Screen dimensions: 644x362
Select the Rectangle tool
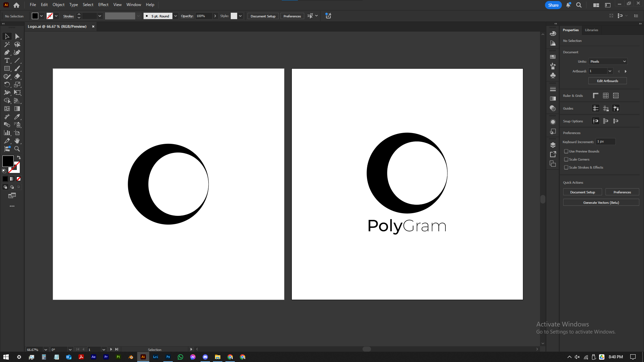(7, 68)
